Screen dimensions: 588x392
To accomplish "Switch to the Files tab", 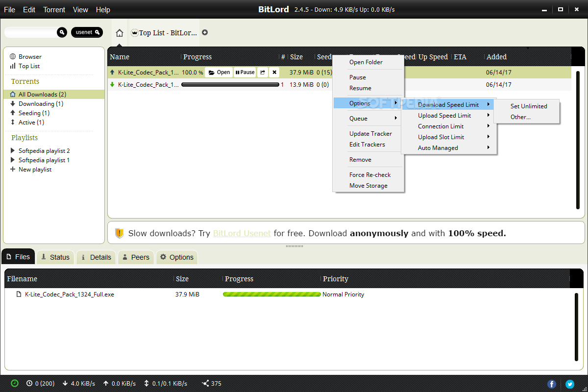I will [x=18, y=257].
